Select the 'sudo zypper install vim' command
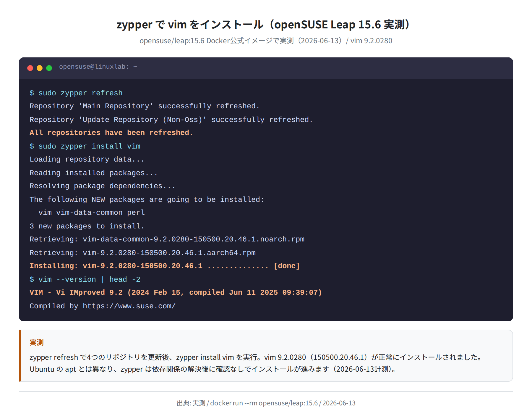This screenshot has width=532, height=419. [85, 146]
